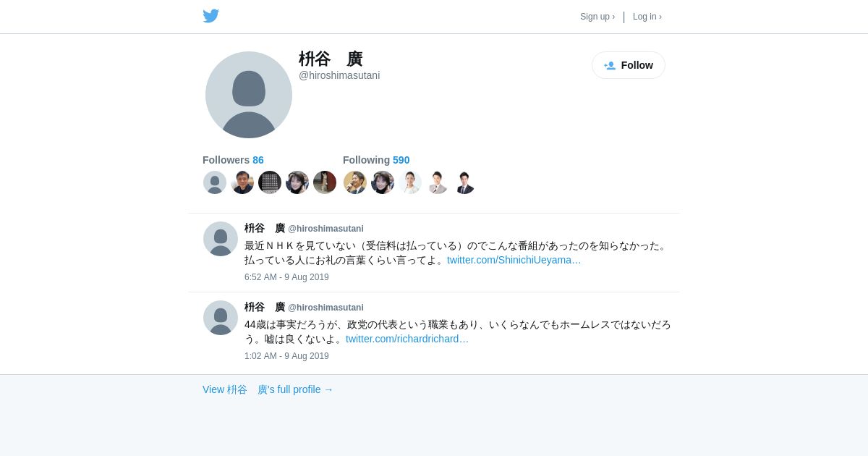Open the Log in link

pyautogui.click(x=647, y=17)
